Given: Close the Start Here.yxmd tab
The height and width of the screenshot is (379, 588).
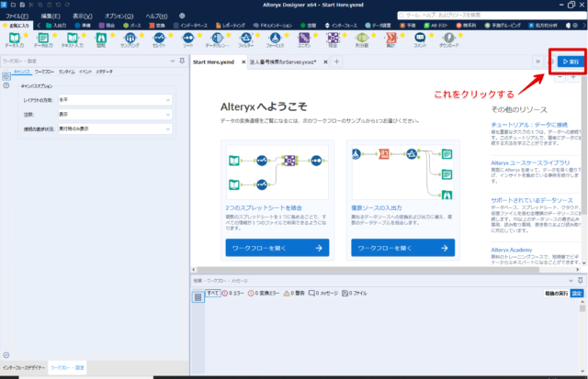Looking at the screenshot, I should pyautogui.click(x=243, y=62).
